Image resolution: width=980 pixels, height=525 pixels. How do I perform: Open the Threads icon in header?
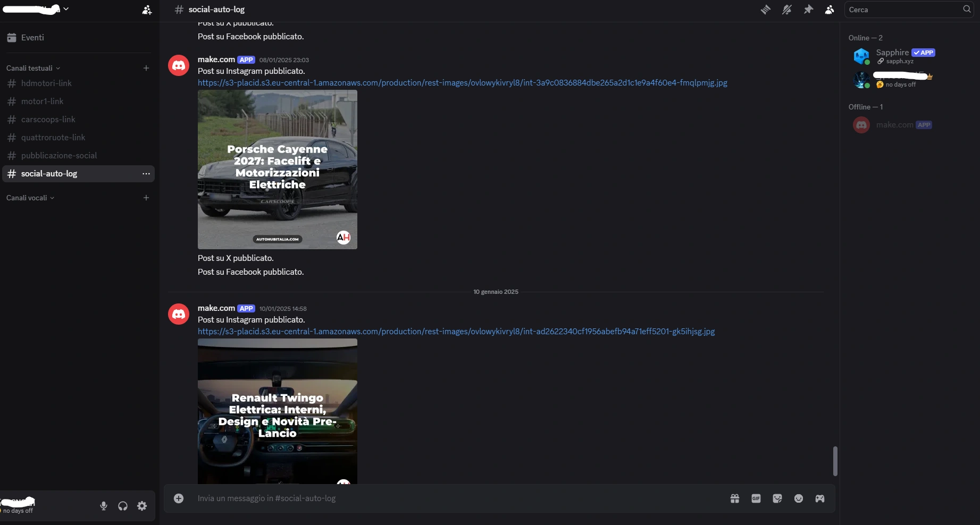[766, 10]
